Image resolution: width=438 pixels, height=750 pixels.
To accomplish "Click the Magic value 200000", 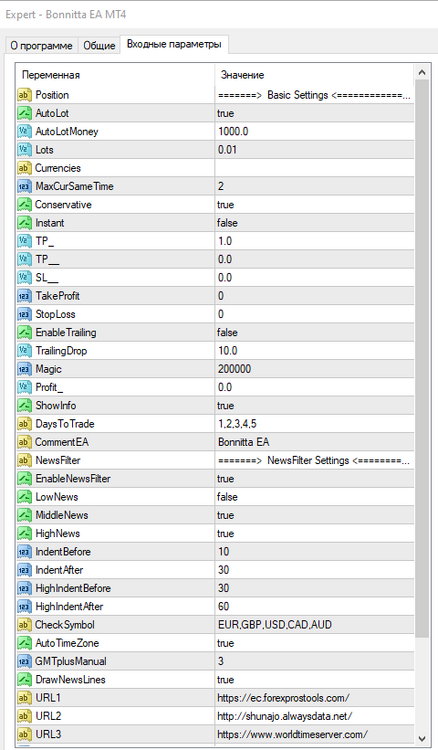I will coord(234,369).
